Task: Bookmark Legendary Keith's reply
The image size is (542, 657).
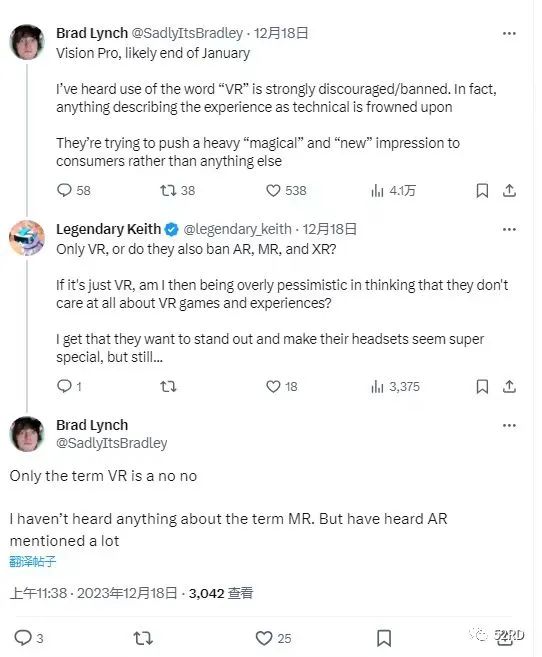Action: (x=482, y=386)
